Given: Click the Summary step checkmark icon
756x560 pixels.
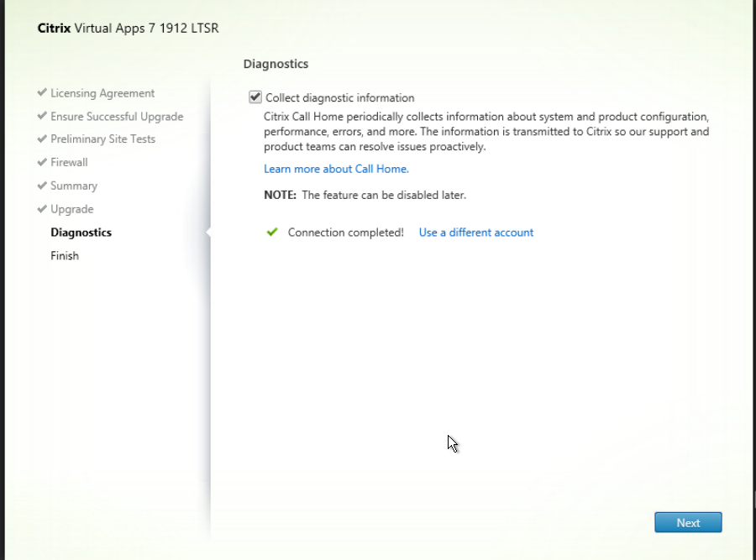Looking at the screenshot, I should click(42, 185).
